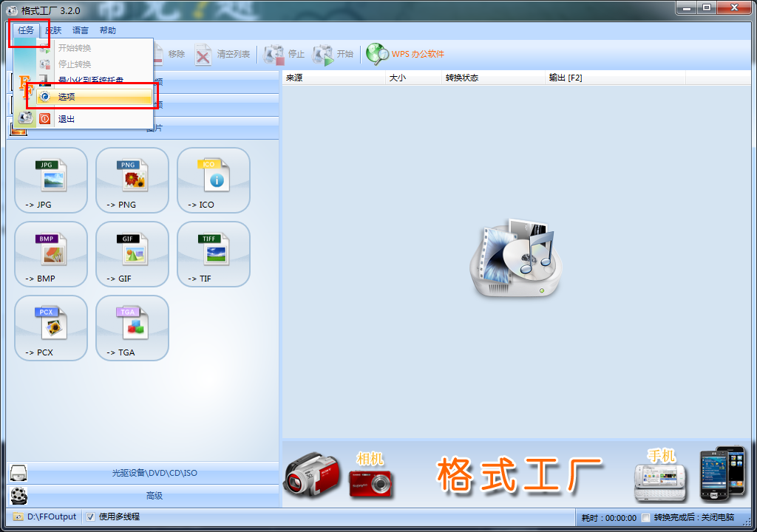Select the -> JPG conversion tool
757x532 pixels.
coord(50,180)
